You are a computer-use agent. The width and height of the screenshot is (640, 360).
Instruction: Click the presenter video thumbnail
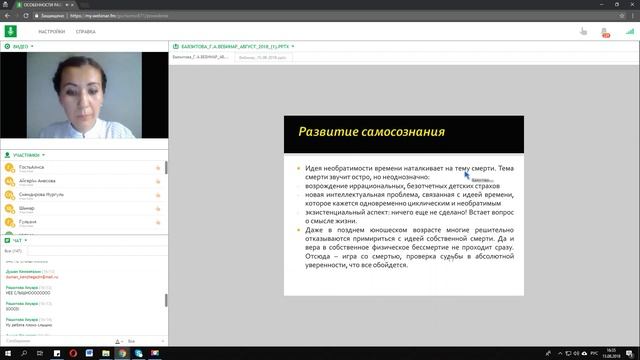tap(84, 95)
